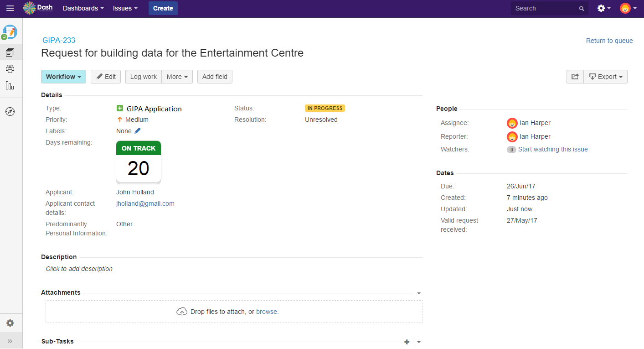
Task: Open the customers icon in the sidebar
Action: point(10,69)
